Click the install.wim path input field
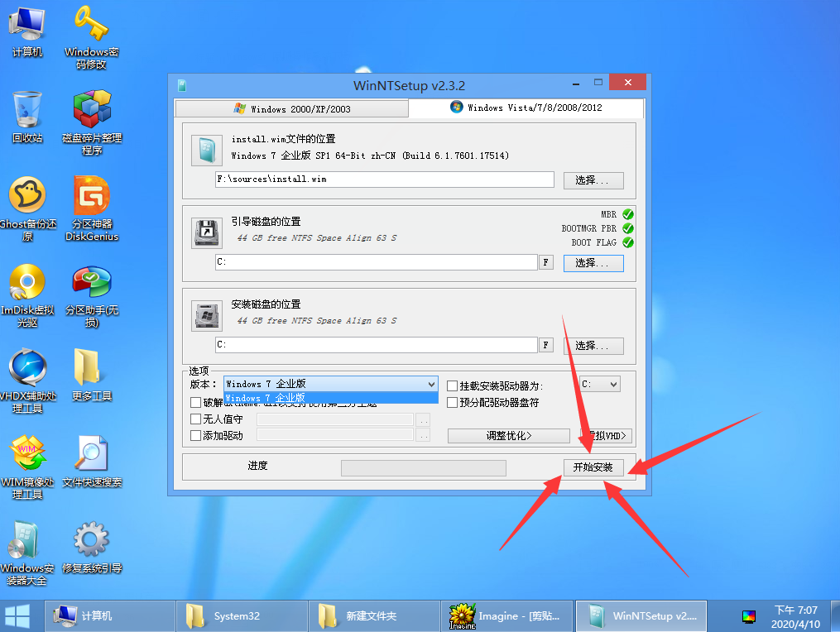 click(384, 180)
